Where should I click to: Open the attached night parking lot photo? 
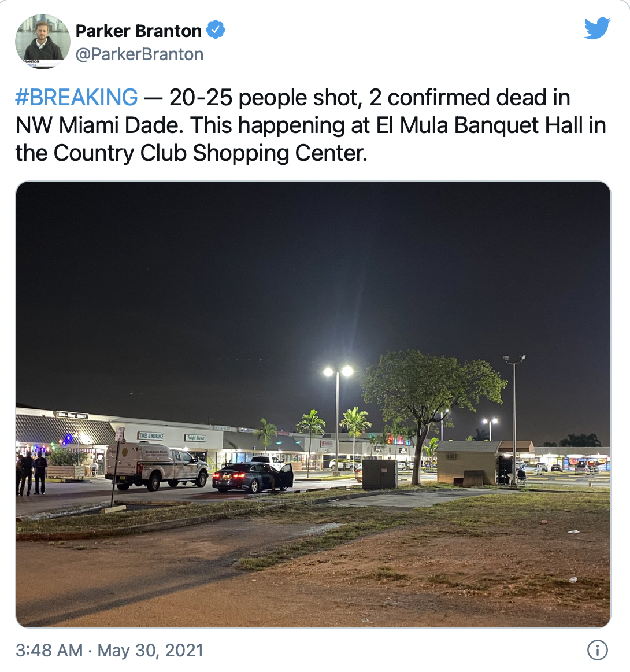pyautogui.click(x=313, y=404)
